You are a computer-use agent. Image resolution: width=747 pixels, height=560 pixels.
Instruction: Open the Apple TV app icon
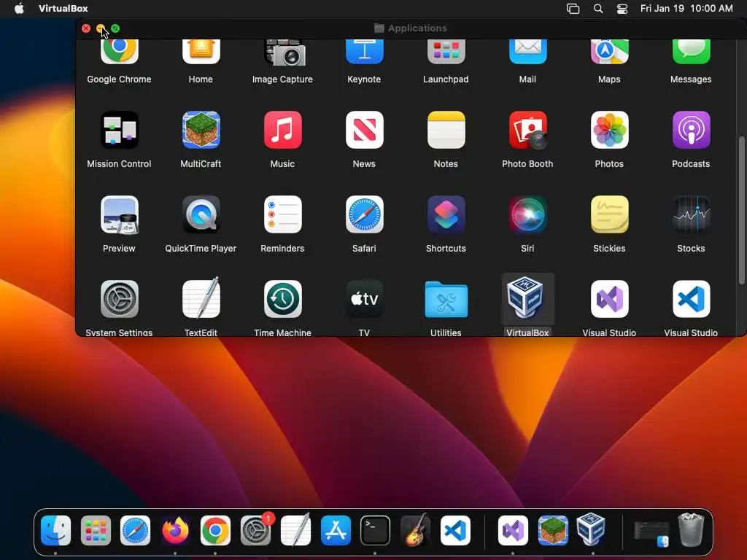[364, 299]
